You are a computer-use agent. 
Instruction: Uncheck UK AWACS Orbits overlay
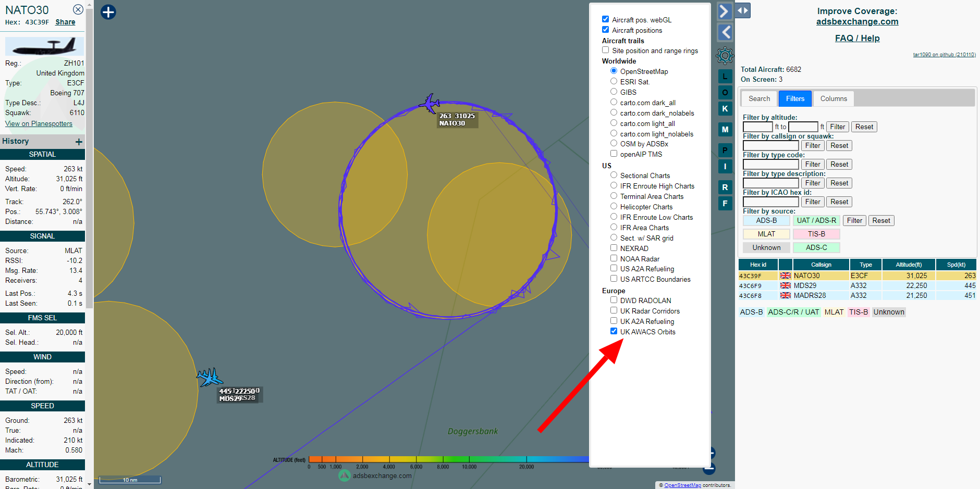tap(614, 331)
